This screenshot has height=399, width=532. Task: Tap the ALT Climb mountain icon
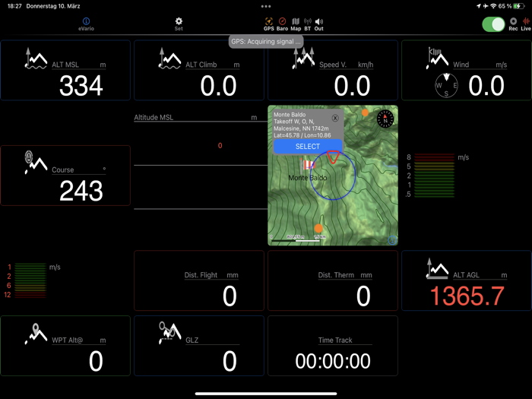(170, 59)
